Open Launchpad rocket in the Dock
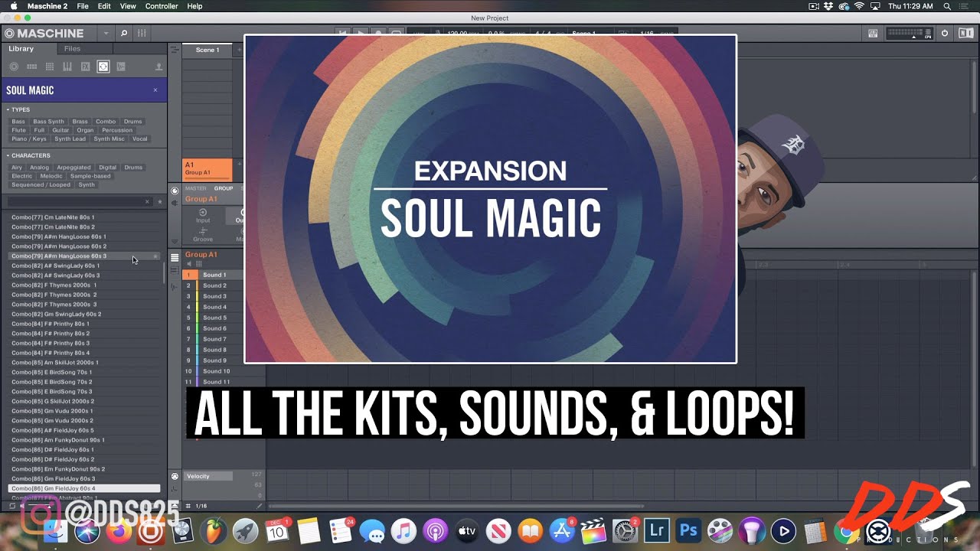980x551 pixels. [x=246, y=530]
